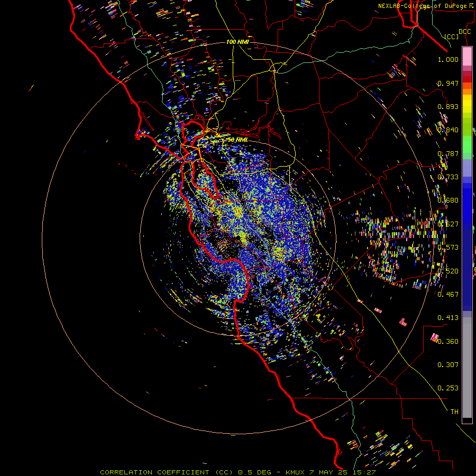This screenshot has width=476, height=476.
Task: Pick the pink segment of color bar
Action: pos(467,56)
